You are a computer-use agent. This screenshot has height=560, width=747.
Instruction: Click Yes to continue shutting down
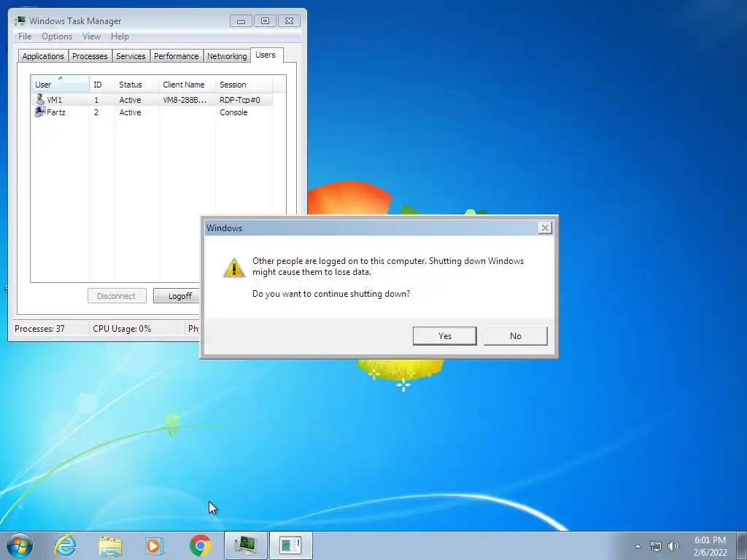444,336
